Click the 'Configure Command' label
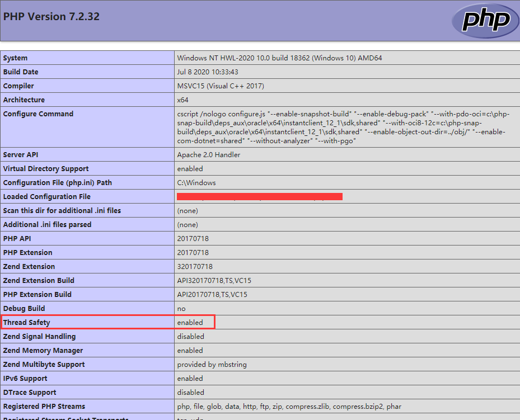 (x=38, y=114)
